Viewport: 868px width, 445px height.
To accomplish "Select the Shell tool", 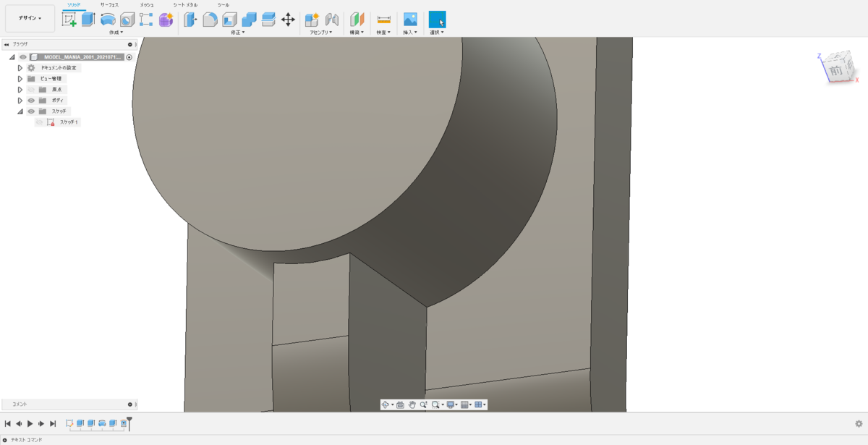I will click(x=229, y=20).
